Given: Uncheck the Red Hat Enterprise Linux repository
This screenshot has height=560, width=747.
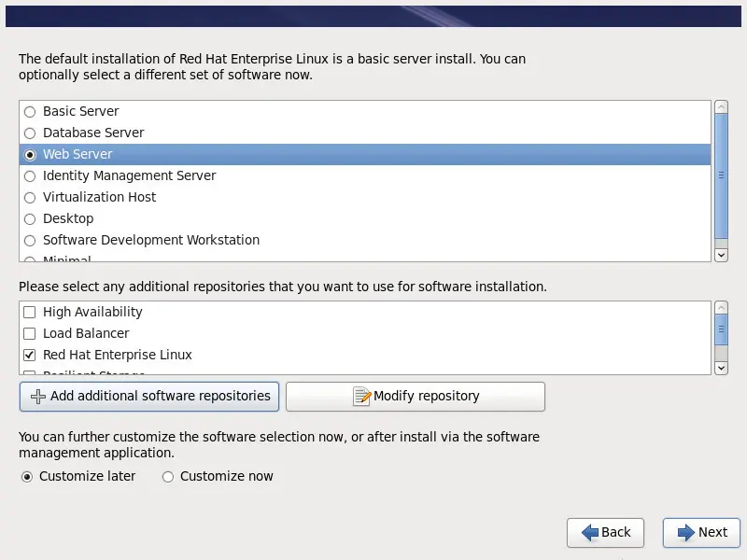Looking at the screenshot, I should tap(30, 355).
